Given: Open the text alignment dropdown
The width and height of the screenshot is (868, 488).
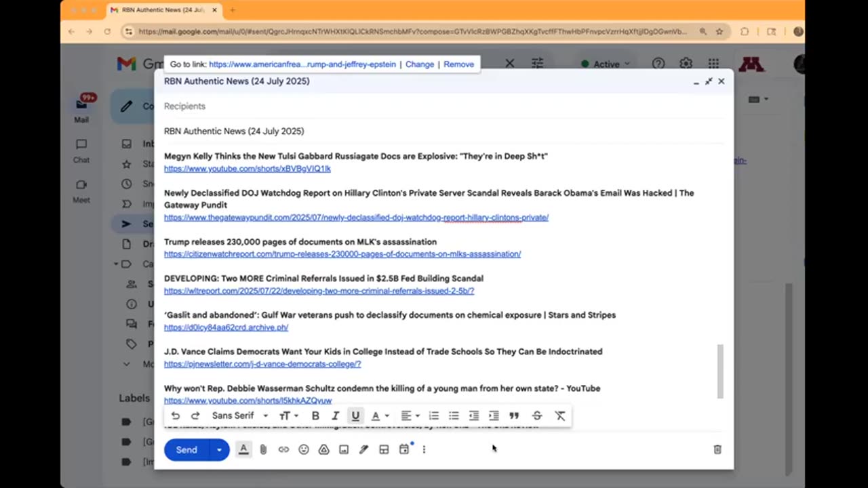Looking at the screenshot, I should click(x=410, y=415).
